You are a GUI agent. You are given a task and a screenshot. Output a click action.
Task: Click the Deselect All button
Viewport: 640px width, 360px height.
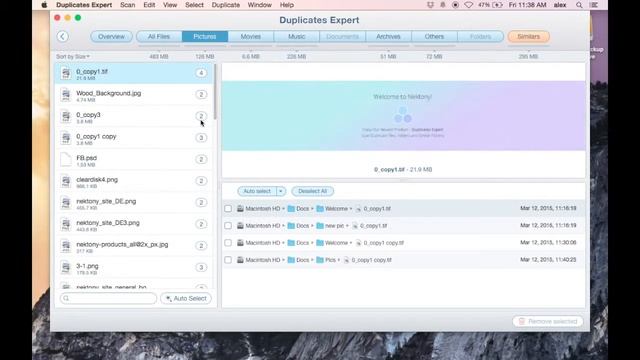point(313,191)
